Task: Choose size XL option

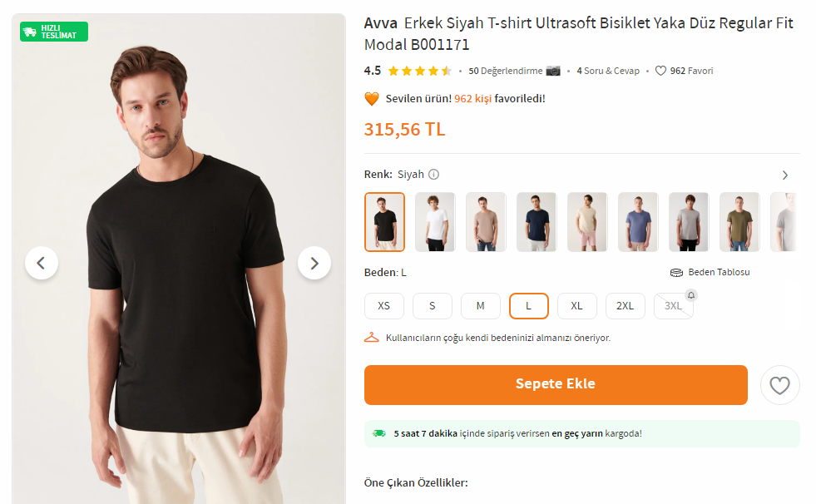Action: 576,306
